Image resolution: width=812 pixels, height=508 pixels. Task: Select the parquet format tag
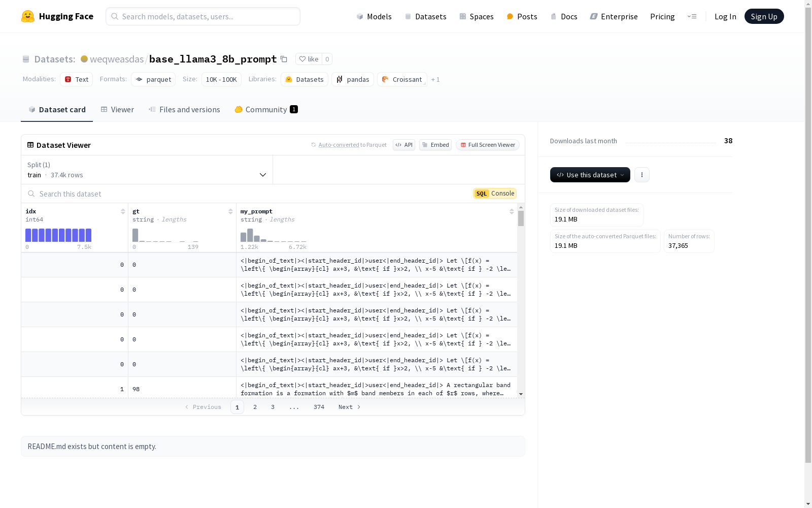(x=153, y=79)
